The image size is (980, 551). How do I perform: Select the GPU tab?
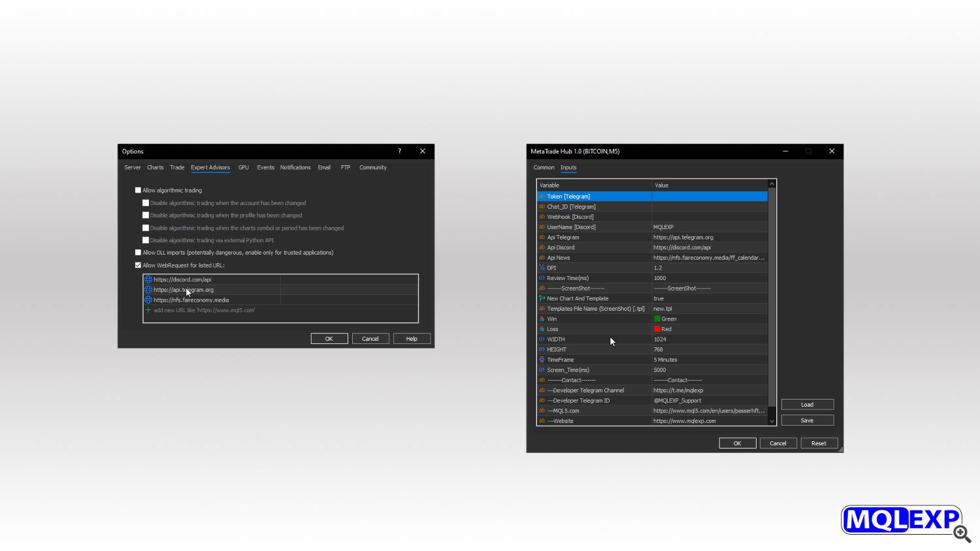coord(244,168)
